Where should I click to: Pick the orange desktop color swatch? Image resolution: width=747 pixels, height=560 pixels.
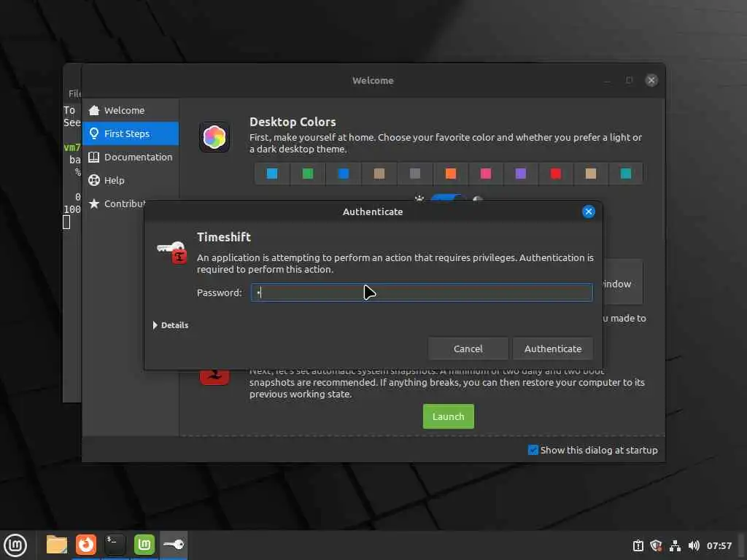(x=450, y=174)
